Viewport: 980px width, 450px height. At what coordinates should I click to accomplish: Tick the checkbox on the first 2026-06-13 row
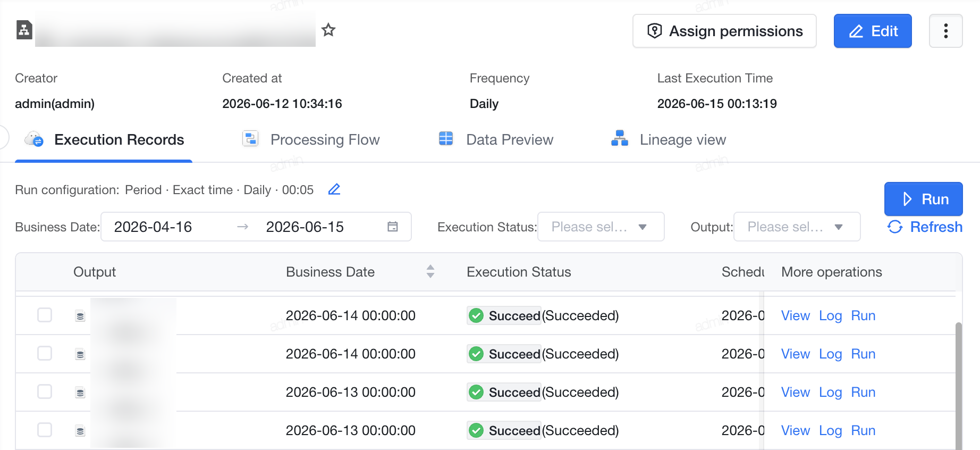(x=45, y=391)
